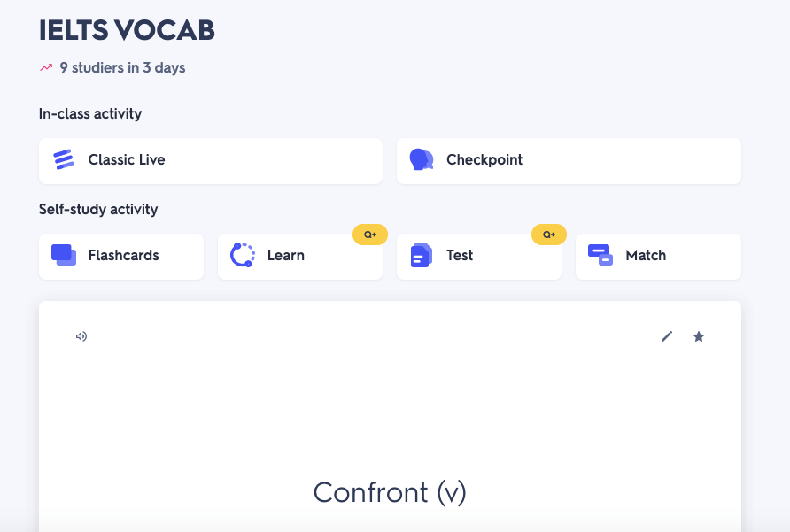Image resolution: width=790 pixels, height=532 pixels.
Task: Start the Checkpoint activity
Action: (569, 160)
